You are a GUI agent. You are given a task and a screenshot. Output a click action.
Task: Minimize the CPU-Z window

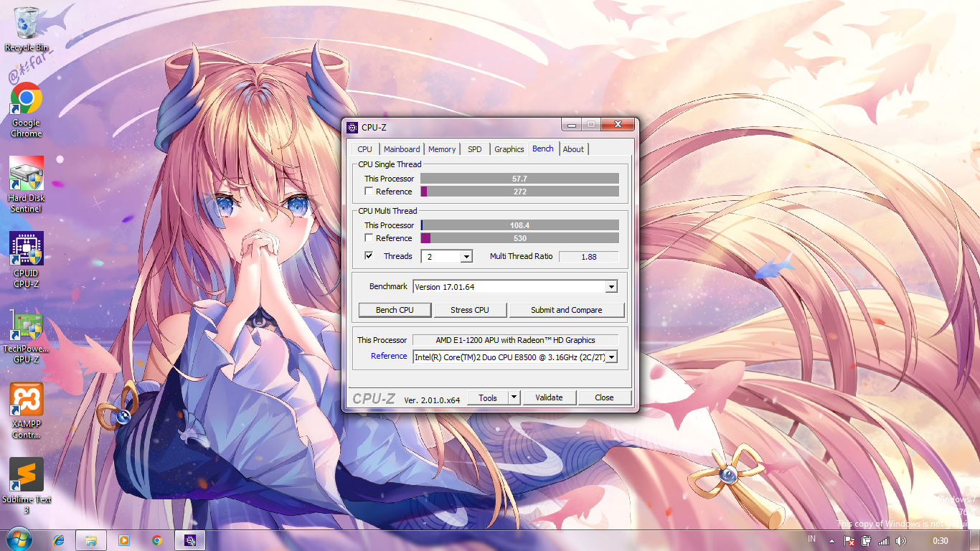(572, 125)
